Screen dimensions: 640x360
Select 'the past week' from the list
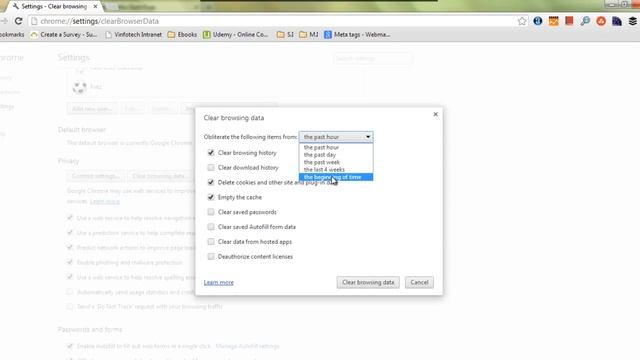(336, 162)
